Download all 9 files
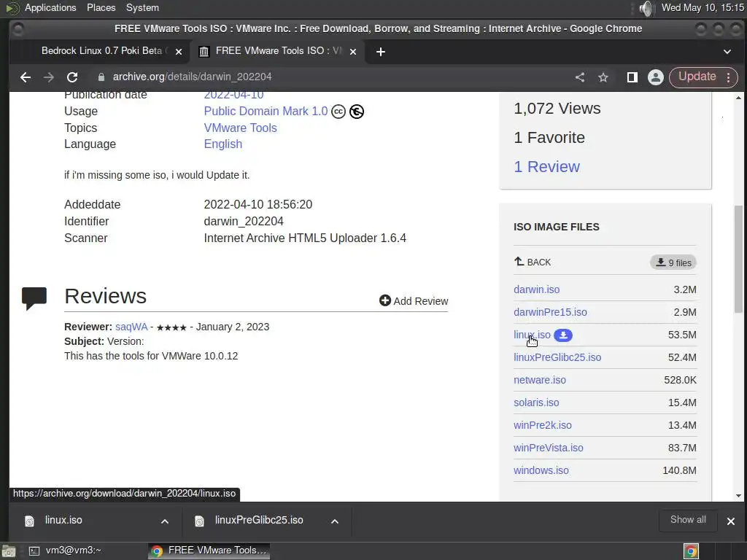Screen dimensions: 747x560 tap(673, 262)
